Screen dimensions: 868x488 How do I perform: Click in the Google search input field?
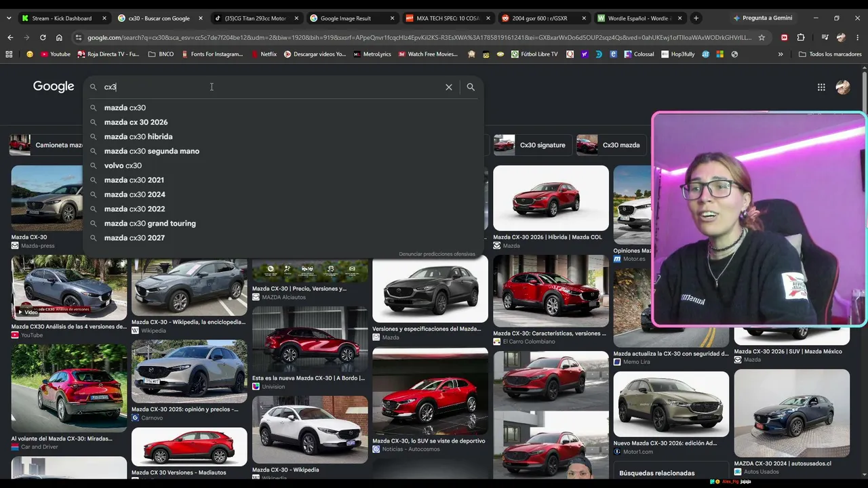[271, 87]
